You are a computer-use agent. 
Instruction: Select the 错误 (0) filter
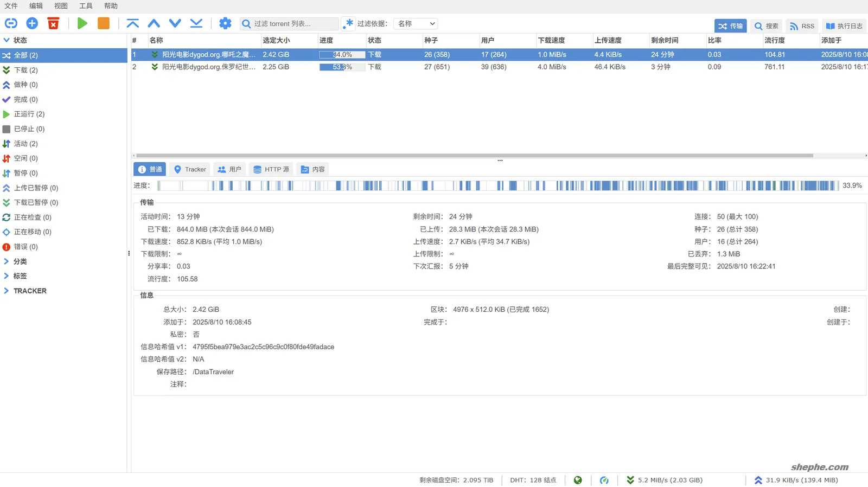63,247
